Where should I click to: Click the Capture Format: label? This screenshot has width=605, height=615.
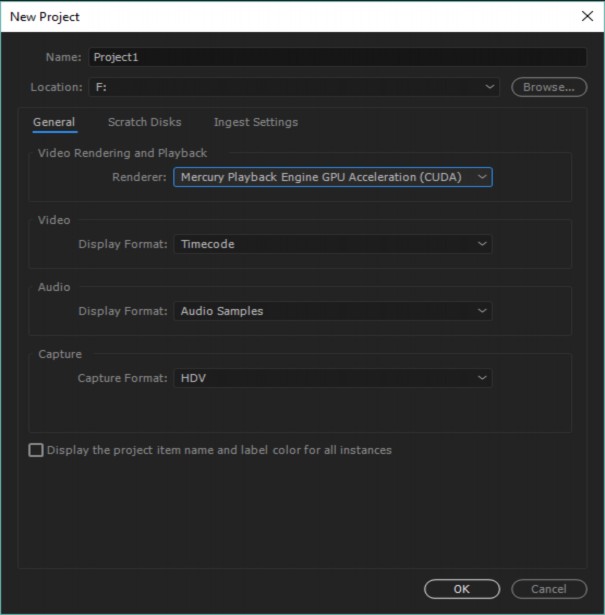point(123,379)
